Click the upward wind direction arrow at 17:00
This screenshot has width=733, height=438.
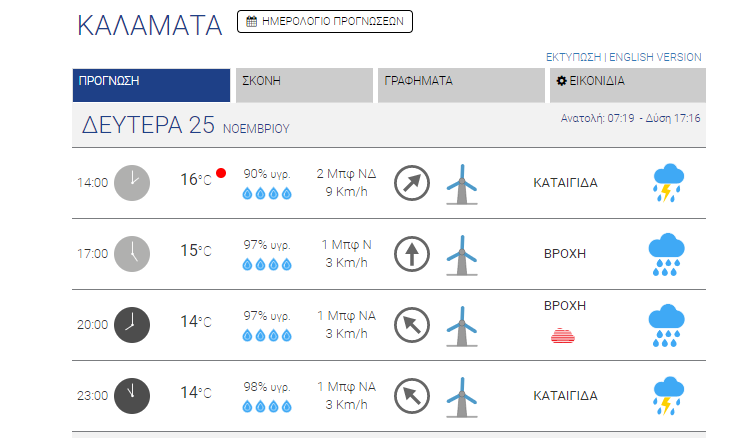pyautogui.click(x=411, y=254)
